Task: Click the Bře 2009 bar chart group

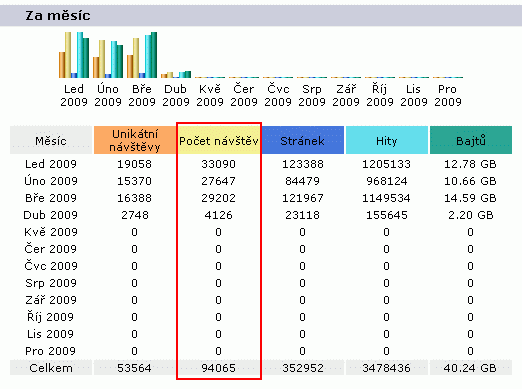Action: pos(142,55)
